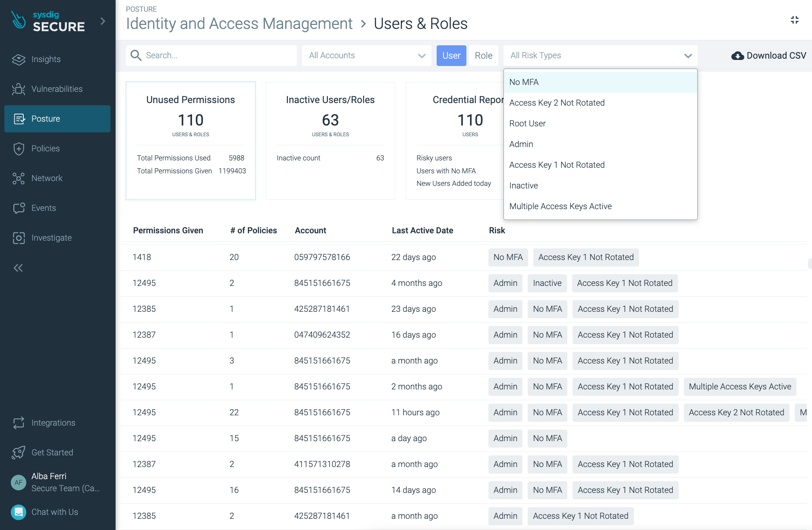Click Total Permissions Used value 5988
This screenshot has width=812, height=530.
point(236,158)
